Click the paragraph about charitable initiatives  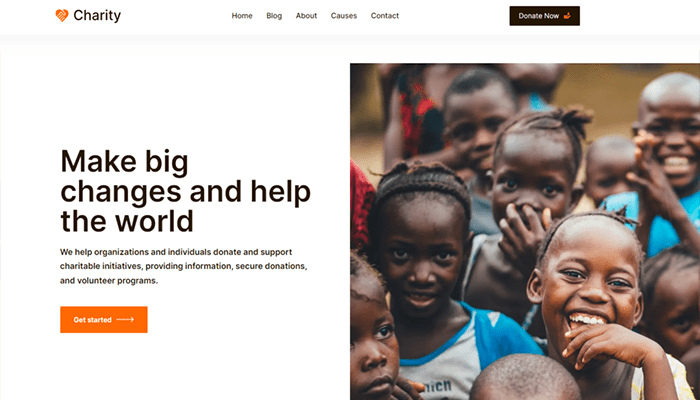point(183,267)
